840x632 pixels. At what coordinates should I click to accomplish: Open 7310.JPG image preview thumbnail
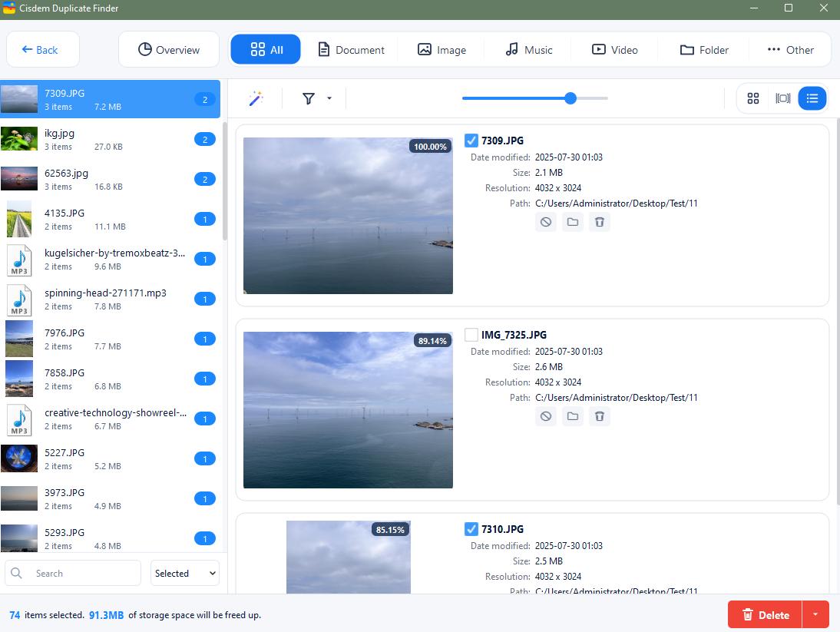[x=349, y=557]
